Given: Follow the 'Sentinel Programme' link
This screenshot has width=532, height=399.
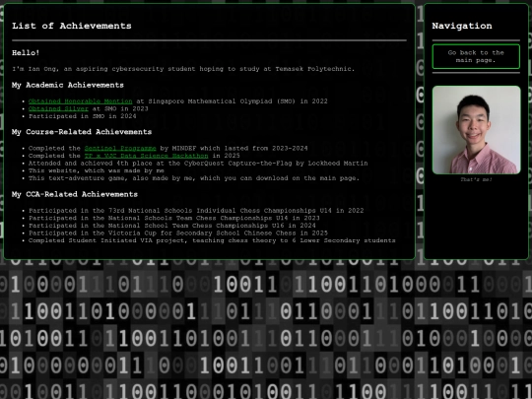Looking at the screenshot, I should 120,148.
